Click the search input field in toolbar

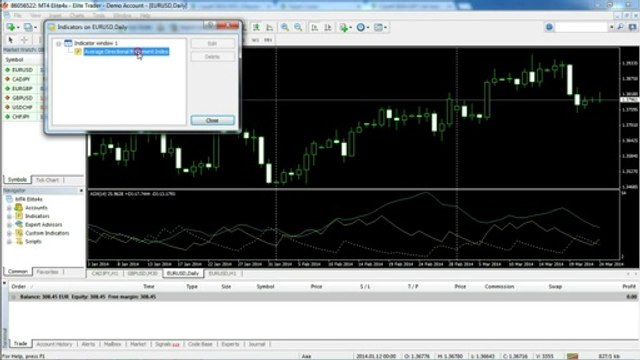581,27
